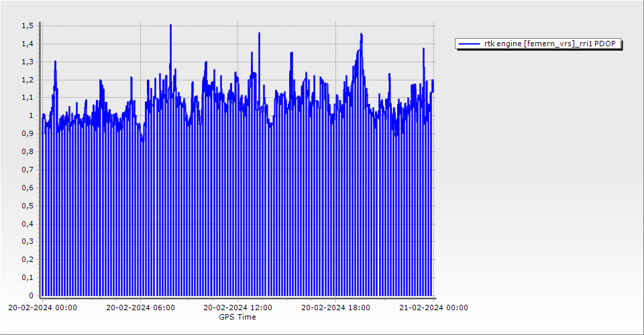
Task: Select the 20-02-2024 06:00 time label
Action: click(x=141, y=308)
